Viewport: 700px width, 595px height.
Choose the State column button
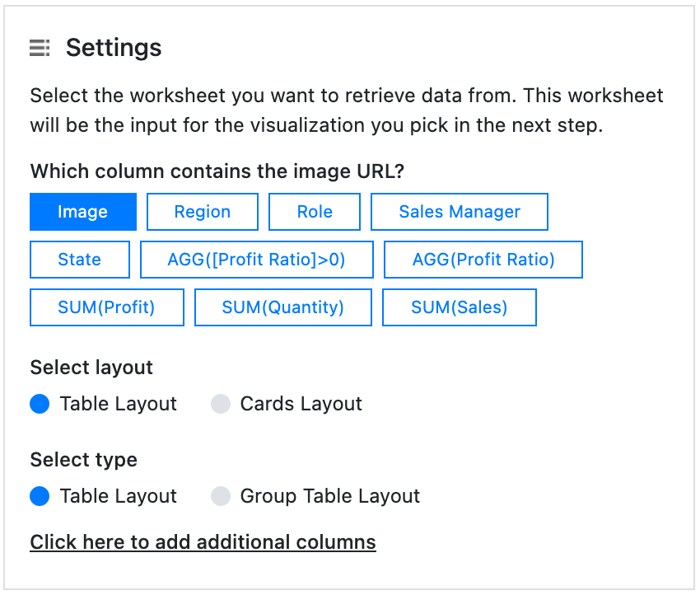coord(80,260)
